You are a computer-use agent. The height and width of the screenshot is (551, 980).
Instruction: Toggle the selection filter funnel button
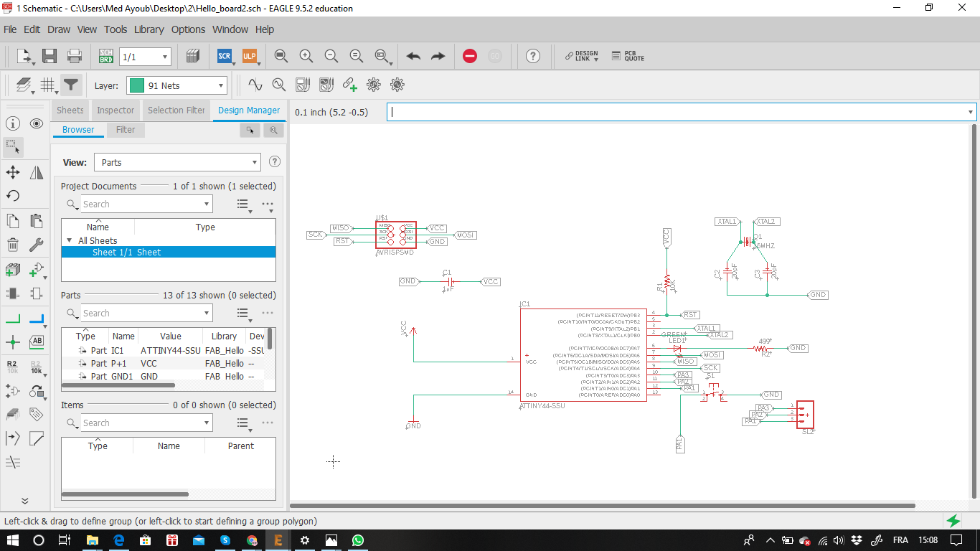[x=70, y=85]
